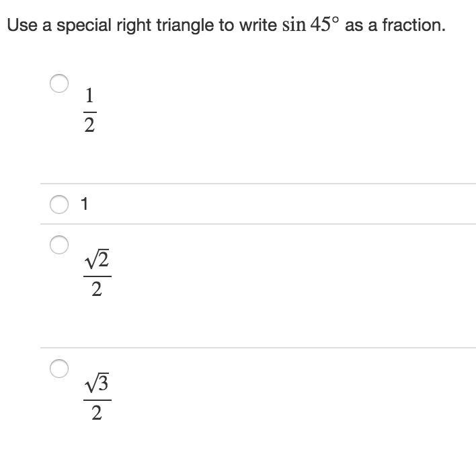
Task: Click the divider line above the √3/2 option
Action: click(258, 348)
